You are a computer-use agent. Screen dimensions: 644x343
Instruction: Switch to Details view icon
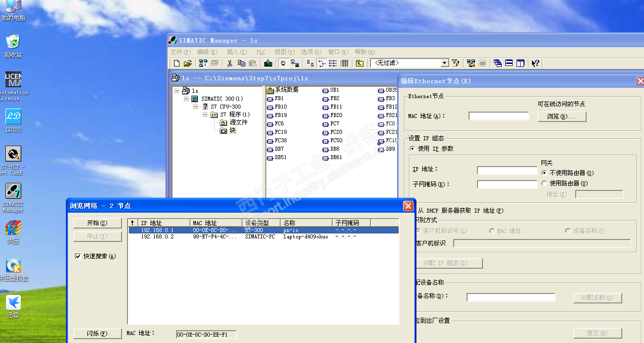(x=345, y=63)
